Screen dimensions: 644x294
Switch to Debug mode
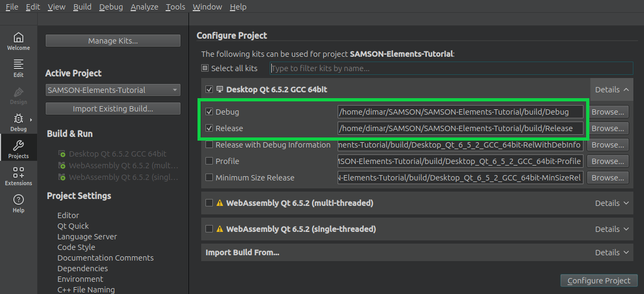pyautogui.click(x=19, y=122)
